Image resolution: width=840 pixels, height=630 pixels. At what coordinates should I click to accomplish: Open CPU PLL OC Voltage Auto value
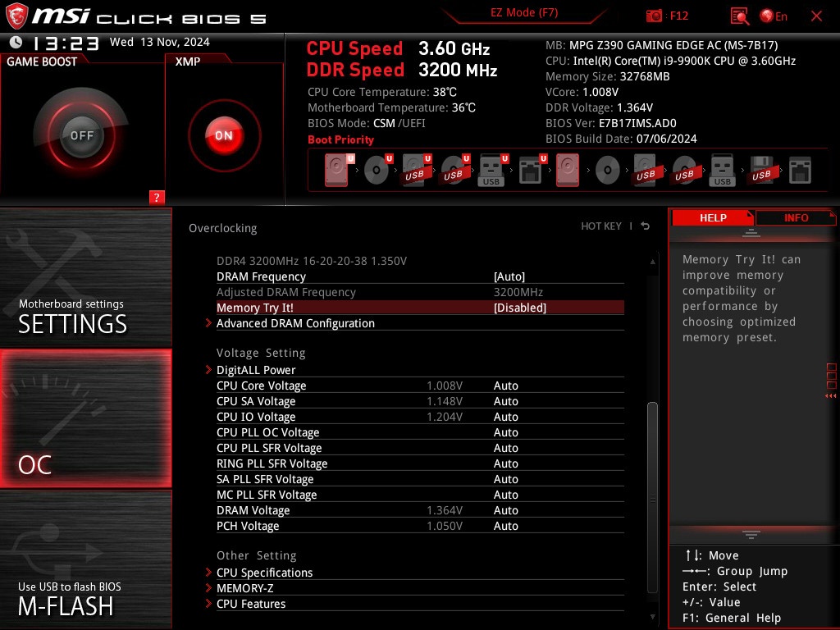(505, 432)
